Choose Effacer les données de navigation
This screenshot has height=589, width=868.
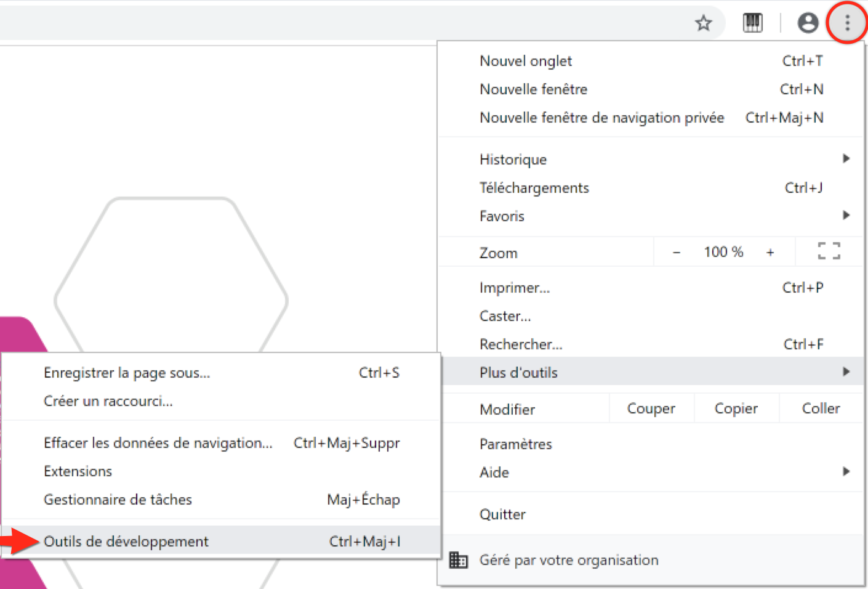[x=158, y=442]
